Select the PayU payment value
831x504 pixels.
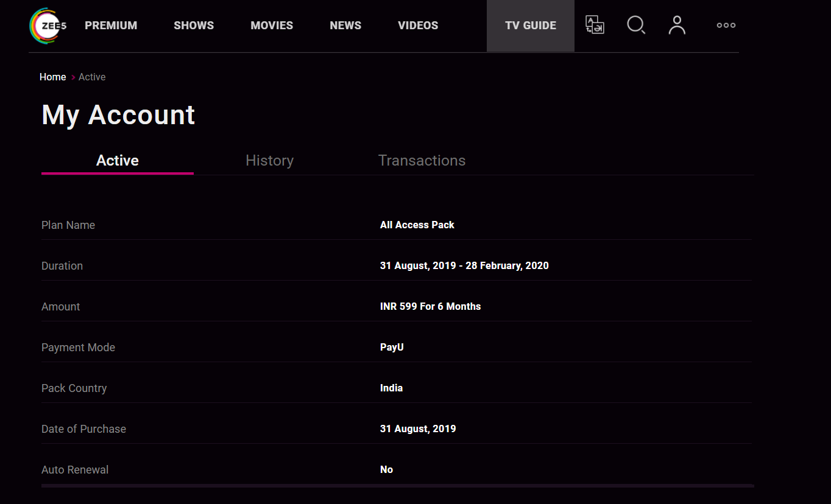tap(392, 348)
